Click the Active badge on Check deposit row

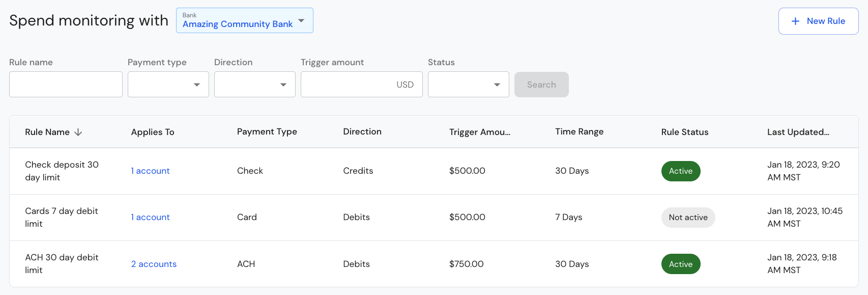pyautogui.click(x=681, y=171)
